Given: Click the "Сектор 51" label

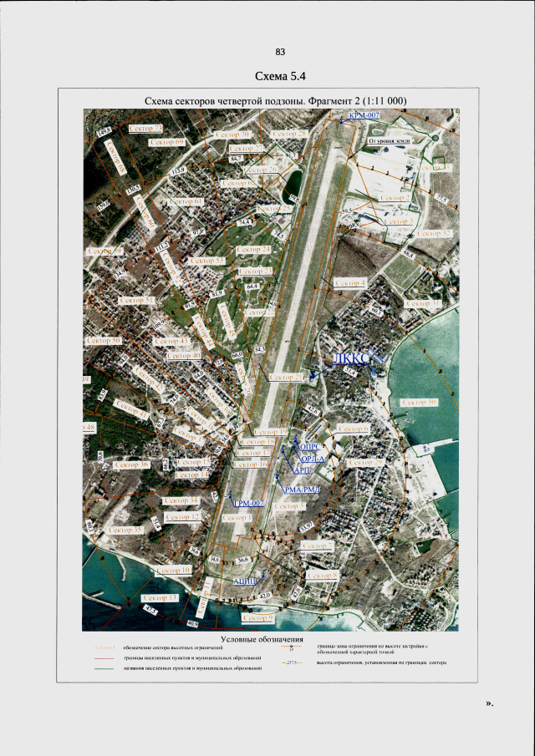Looking at the screenshot, I should pyautogui.click(x=136, y=300).
